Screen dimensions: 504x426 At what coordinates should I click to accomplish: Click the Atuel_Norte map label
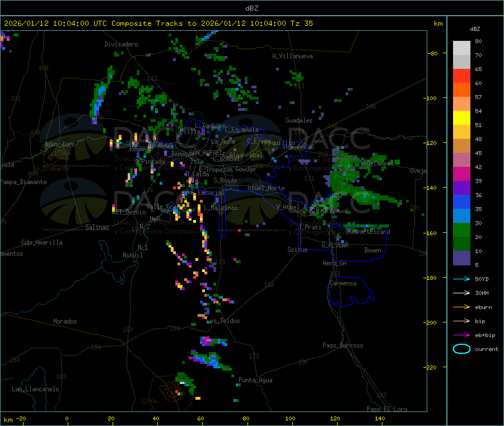pyautogui.click(x=266, y=188)
